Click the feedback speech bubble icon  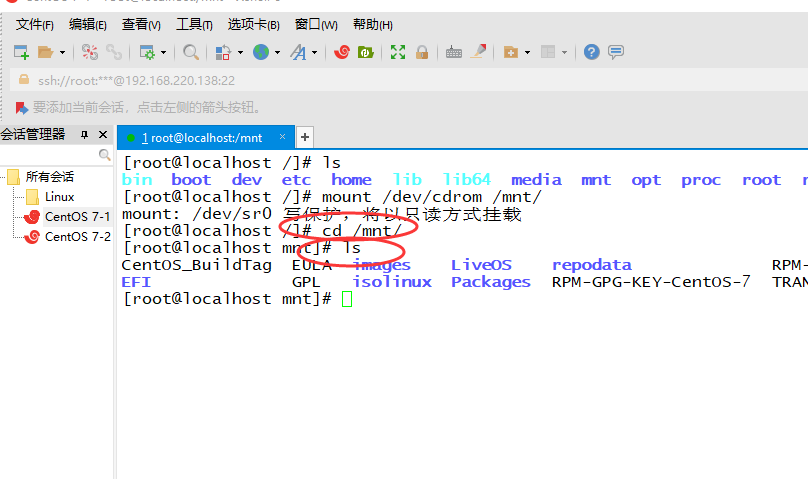[616, 52]
